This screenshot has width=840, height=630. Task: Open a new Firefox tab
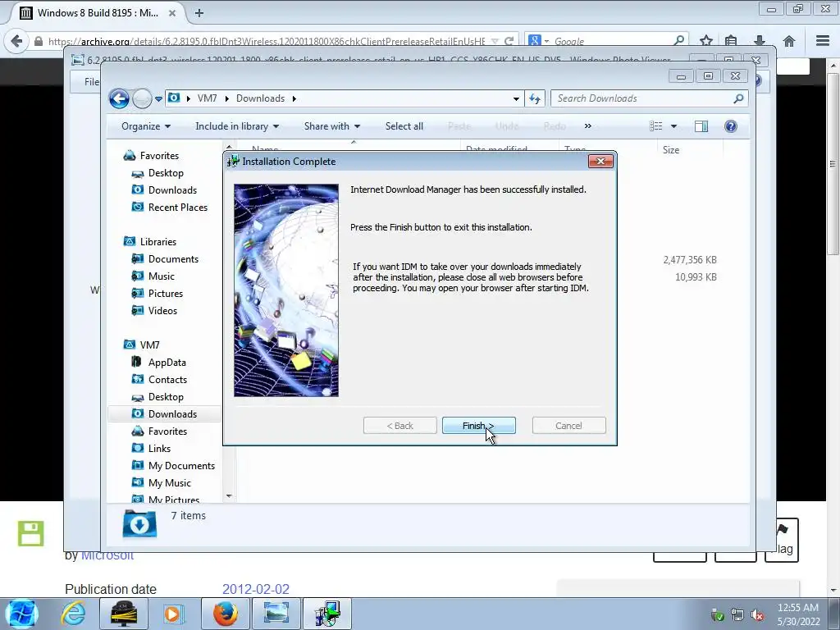point(199,13)
